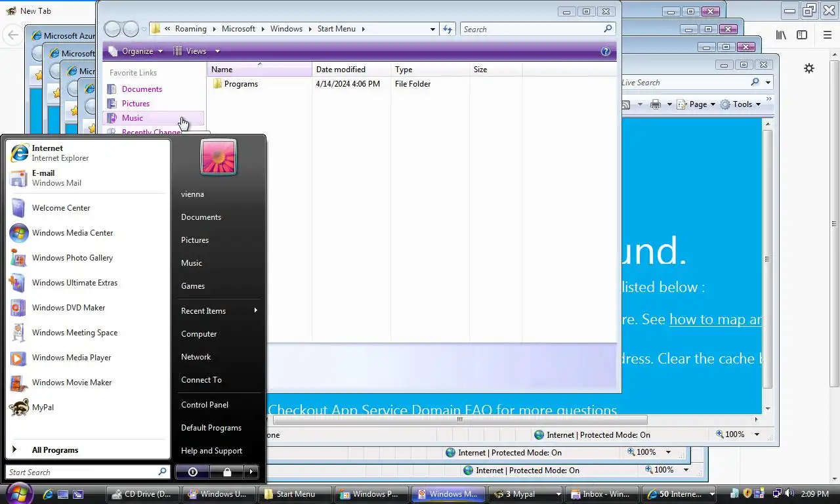Launch MyPal browser from Start menu
840x504 pixels.
click(87, 408)
